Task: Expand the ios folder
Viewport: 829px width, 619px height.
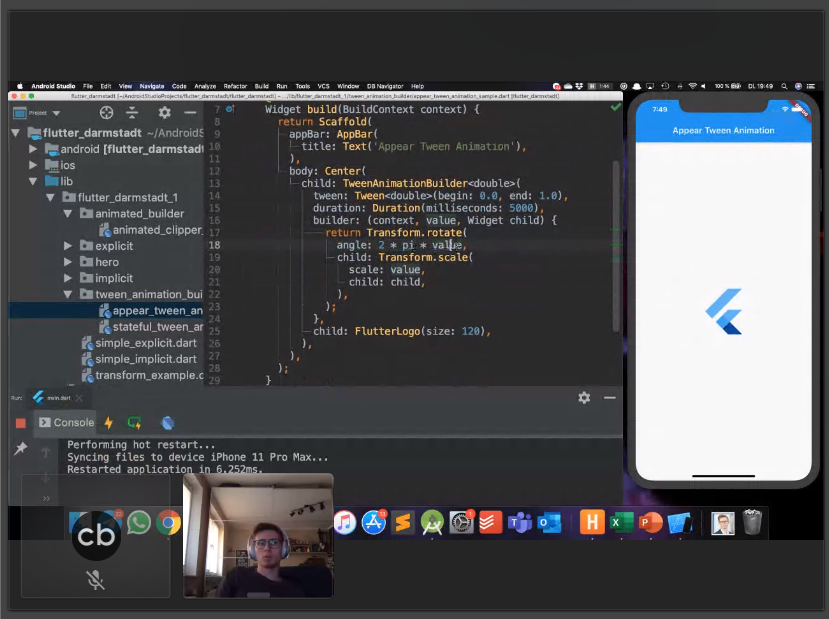Action: click(33, 165)
